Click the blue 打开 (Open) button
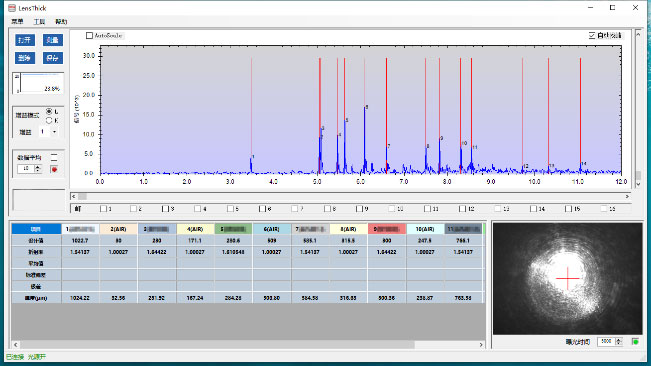This screenshot has width=651, height=366. [25, 40]
